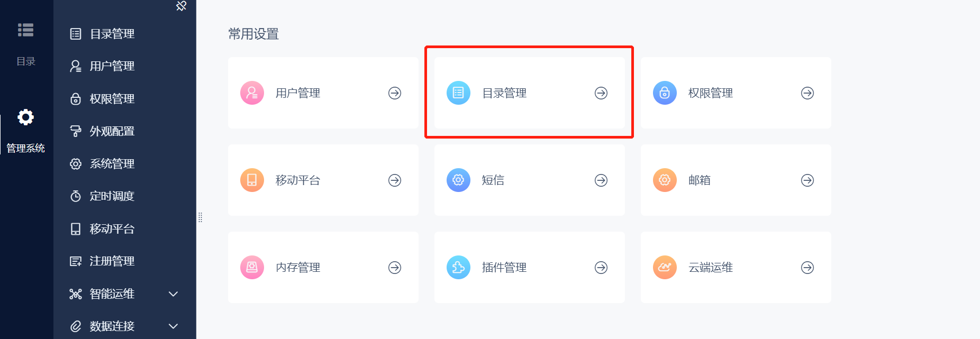This screenshot has height=339, width=980.
Task: Click the puzzle icon on 插件管理 card
Action: coord(458,268)
